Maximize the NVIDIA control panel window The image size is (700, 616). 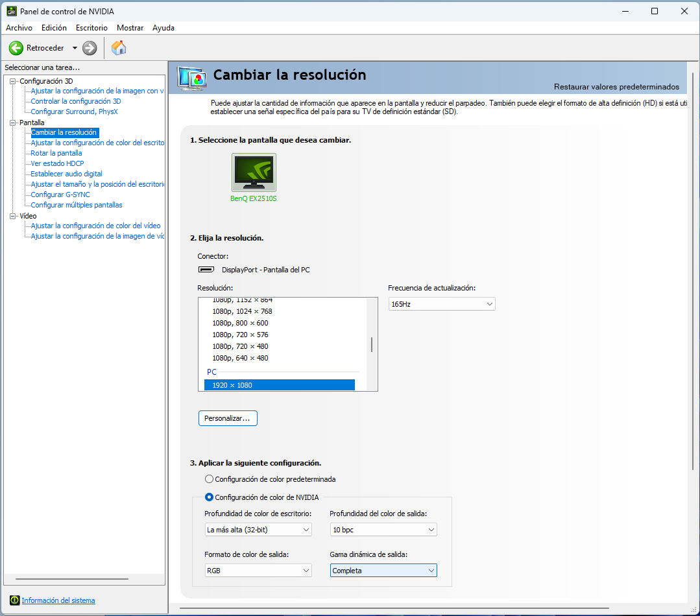[655, 11]
